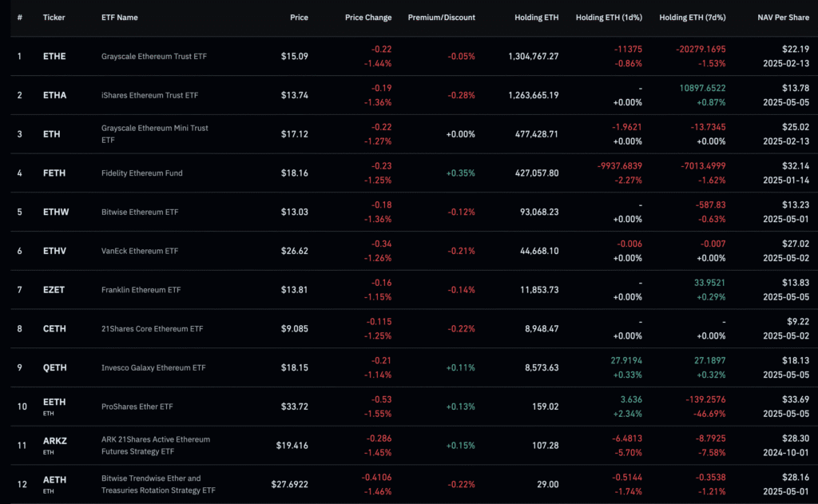This screenshot has height=504, width=818.
Task: Click the holding value "1,304,767.27"
Action: click(533, 57)
